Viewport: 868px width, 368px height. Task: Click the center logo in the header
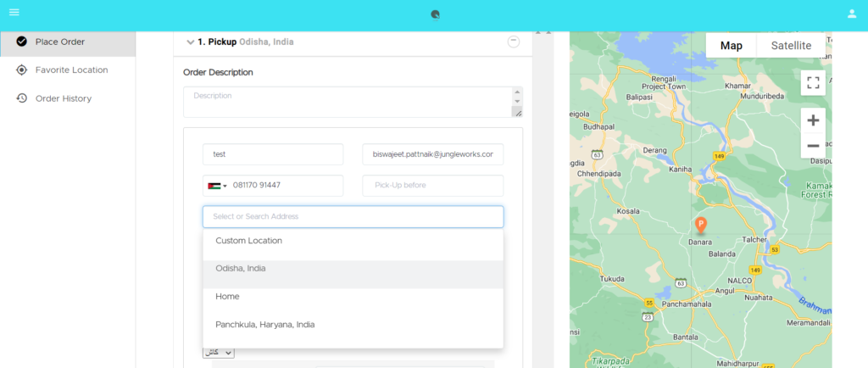coord(435,15)
